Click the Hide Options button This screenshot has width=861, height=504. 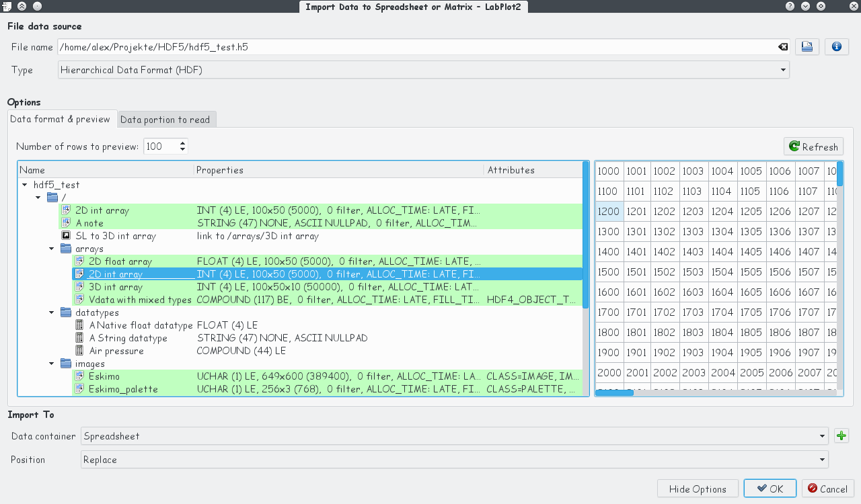click(x=697, y=489)
